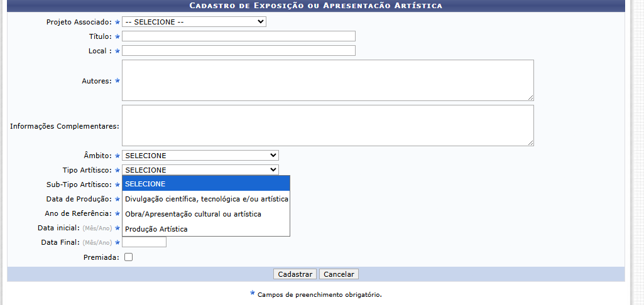644x305 pixels.
Task: Click the Campos de preenchimento obrigatório note
Action: 320,295
